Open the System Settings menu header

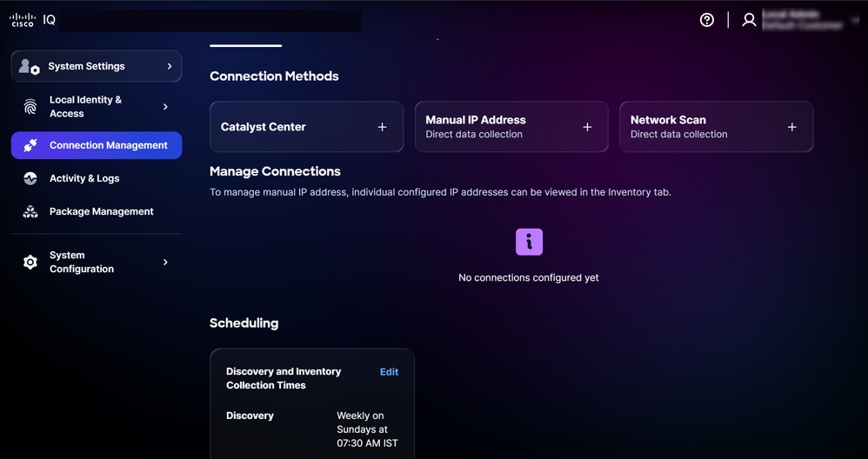click(x=97, y=66)
